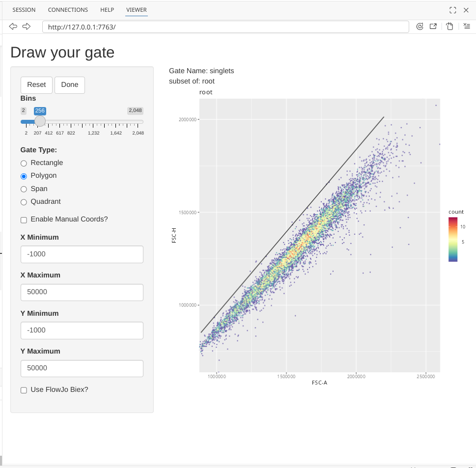The image size is (476, 468).
Task: Click the forward navigation arrow
Action: point(27,27)
